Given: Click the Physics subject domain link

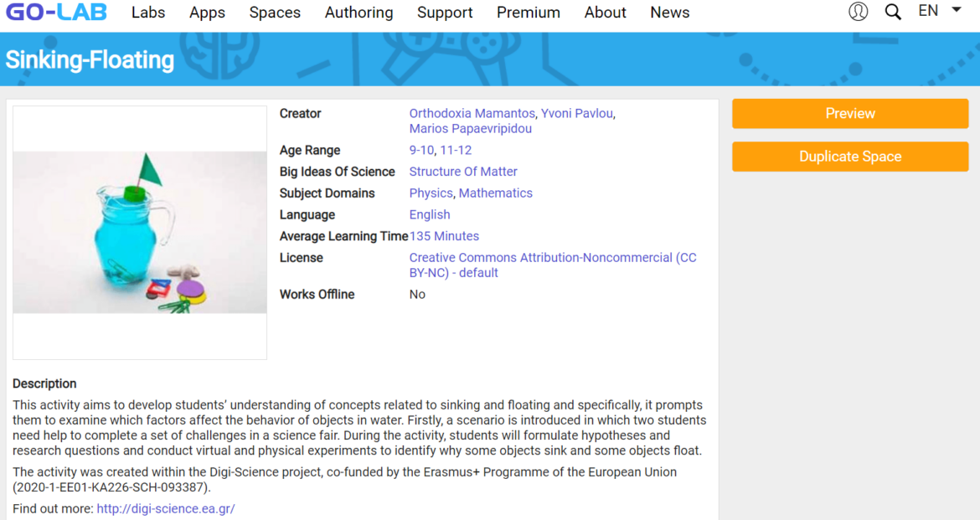Looking at the screenshot, I should [x=431, y=193].
